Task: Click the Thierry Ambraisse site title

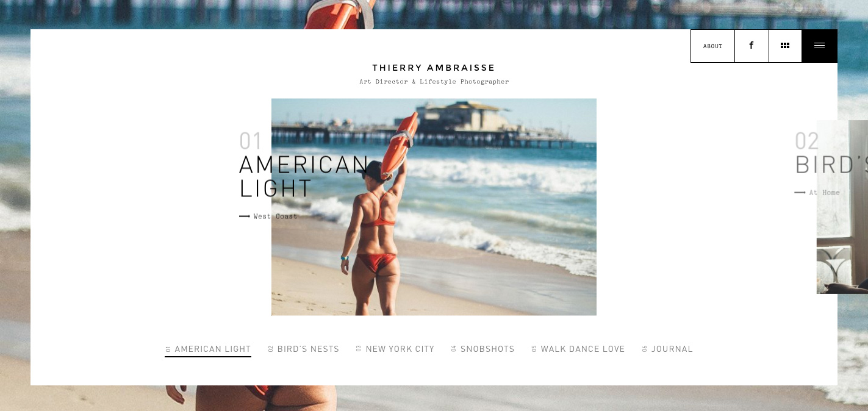Action: coord(434,68)
